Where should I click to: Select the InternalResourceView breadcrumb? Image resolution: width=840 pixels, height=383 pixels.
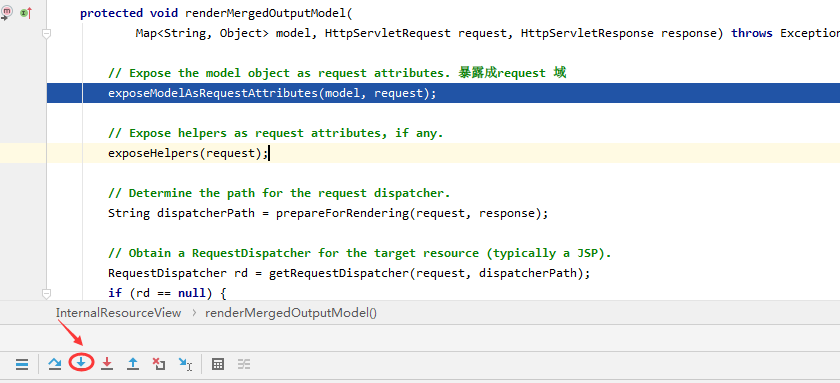point(118,313)
